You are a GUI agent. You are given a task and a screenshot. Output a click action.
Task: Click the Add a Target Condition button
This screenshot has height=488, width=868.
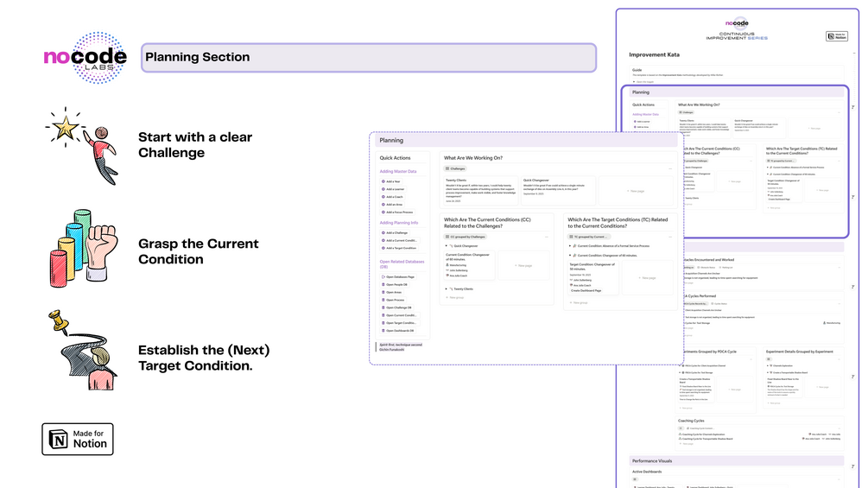tap(399, 249)
